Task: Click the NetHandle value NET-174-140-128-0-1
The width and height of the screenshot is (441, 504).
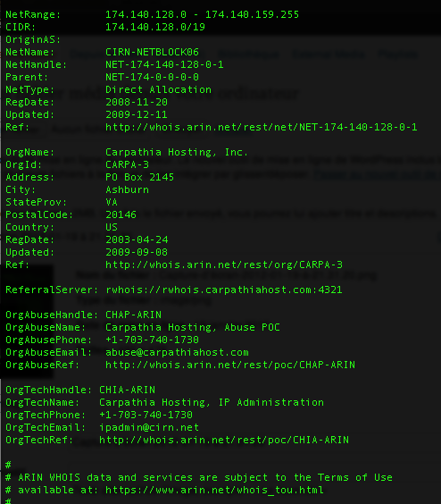Action: click(x=164, y=64)
